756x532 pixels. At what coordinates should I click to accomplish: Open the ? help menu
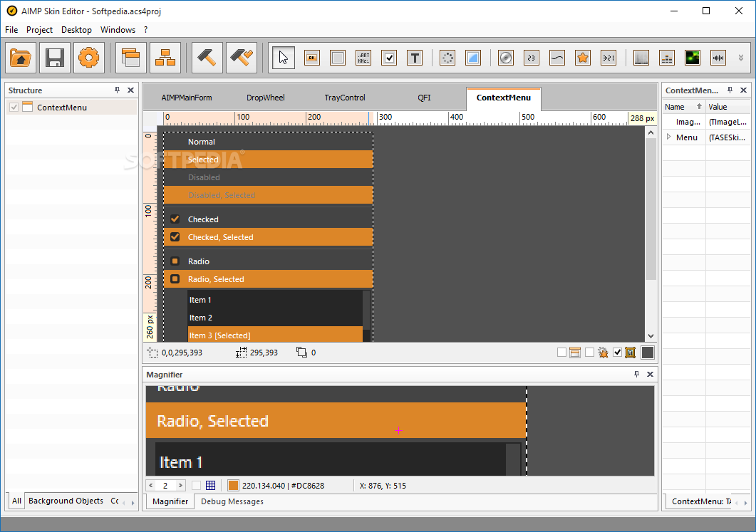(145, 30)
